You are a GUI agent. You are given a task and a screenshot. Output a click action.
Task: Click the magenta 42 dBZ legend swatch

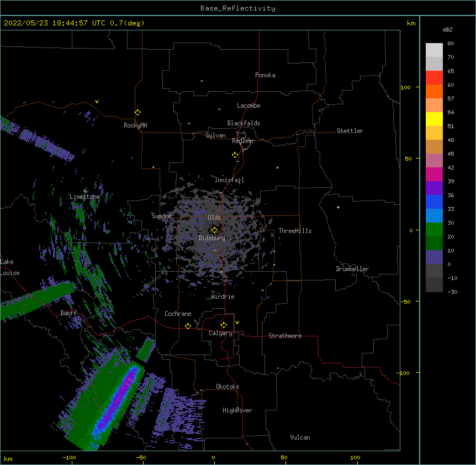(x=434, y=174)
